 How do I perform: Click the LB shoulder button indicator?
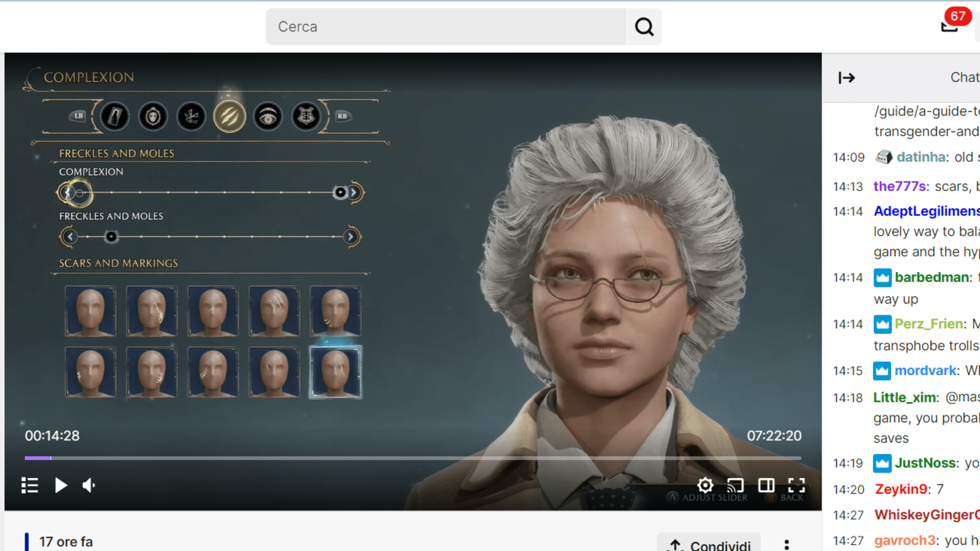[x=79, y=116]
